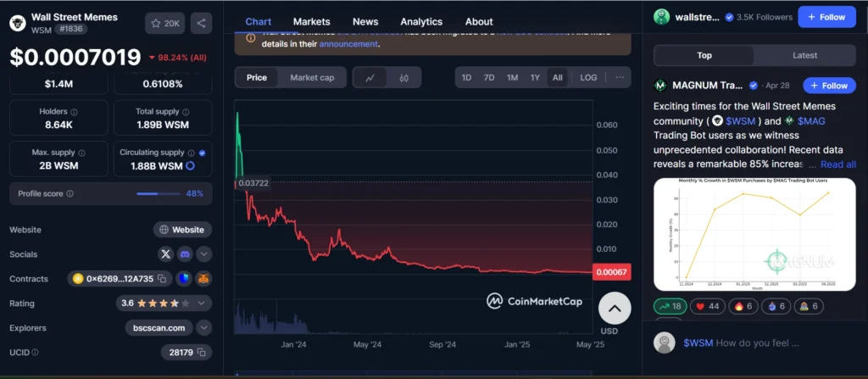Click the share icon button
868x379 pixels.
tap(201, 23)
